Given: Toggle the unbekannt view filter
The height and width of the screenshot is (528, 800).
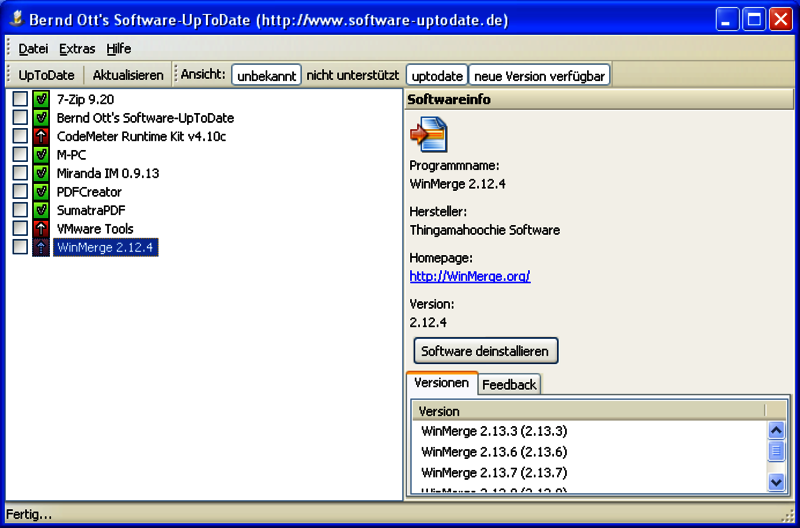Looking at the screenshot, I should [266, 76].
